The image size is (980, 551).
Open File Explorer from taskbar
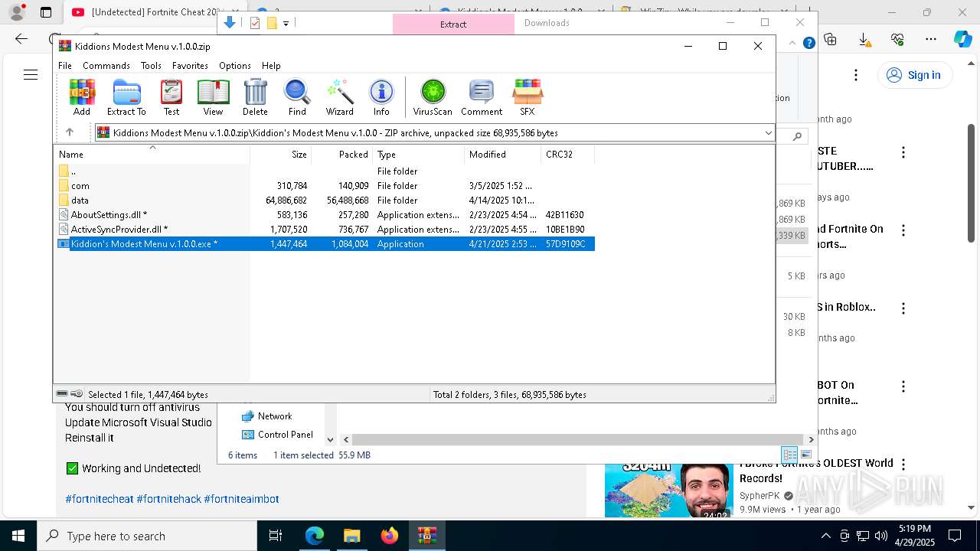pos(352,536)
